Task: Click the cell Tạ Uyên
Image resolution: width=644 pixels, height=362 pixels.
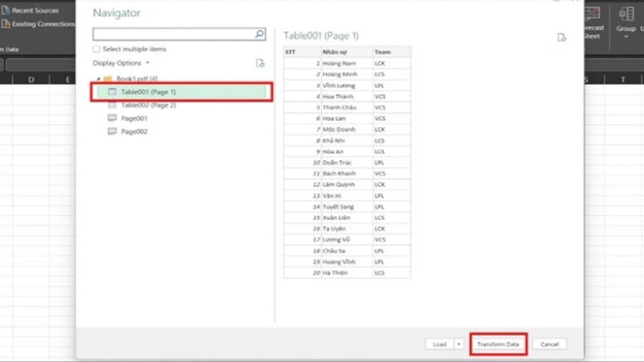Action: (347, 228)
